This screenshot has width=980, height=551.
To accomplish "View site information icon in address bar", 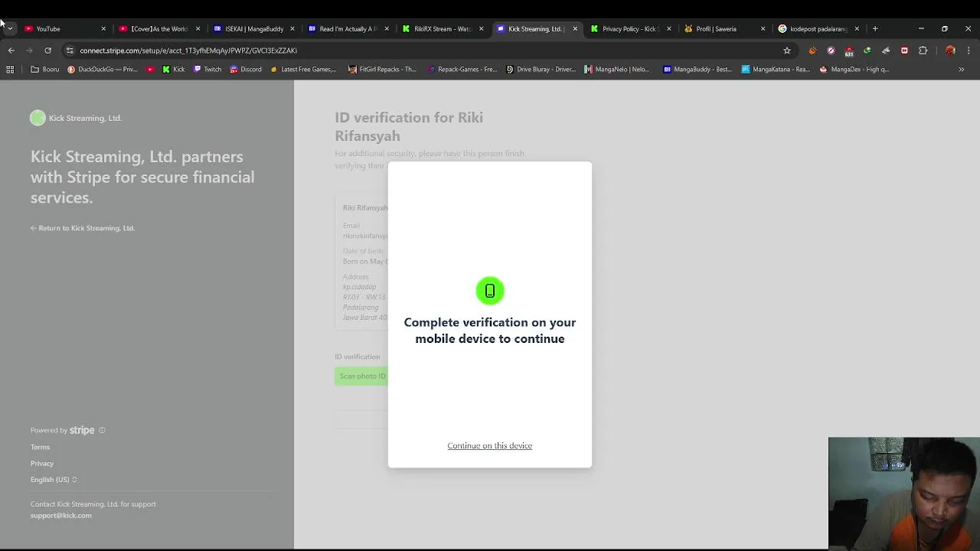I will pyautogui.click(x=70, y=51).
